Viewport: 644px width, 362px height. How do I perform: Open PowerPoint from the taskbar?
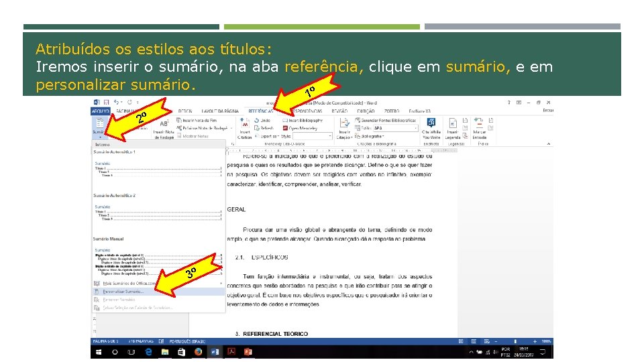[248, 352]
